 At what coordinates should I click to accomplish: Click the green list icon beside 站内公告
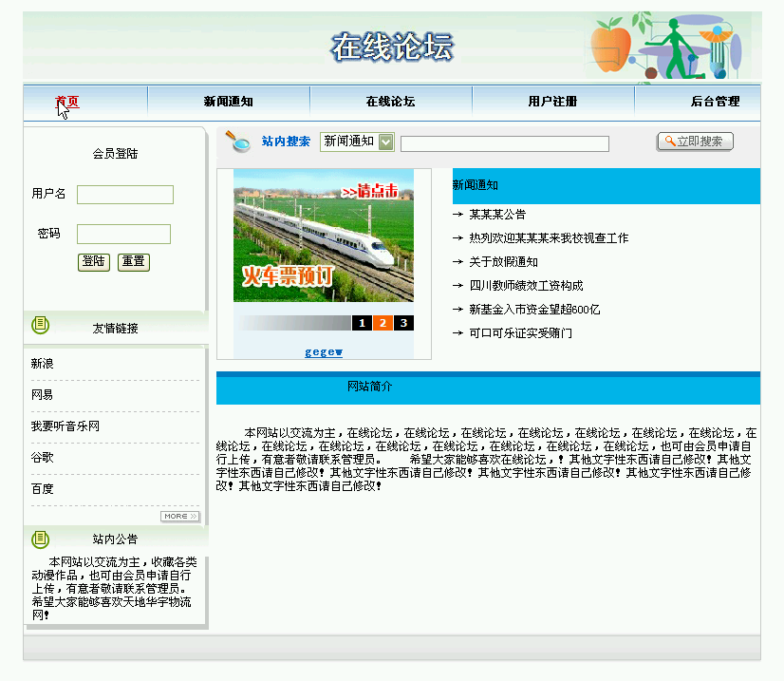(41, 539)
